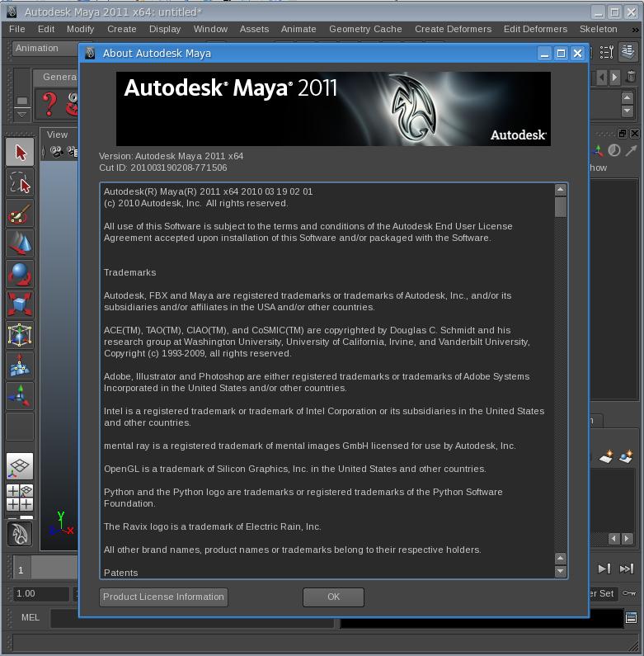Open the Animation menu set dropdown

point(45,49)
